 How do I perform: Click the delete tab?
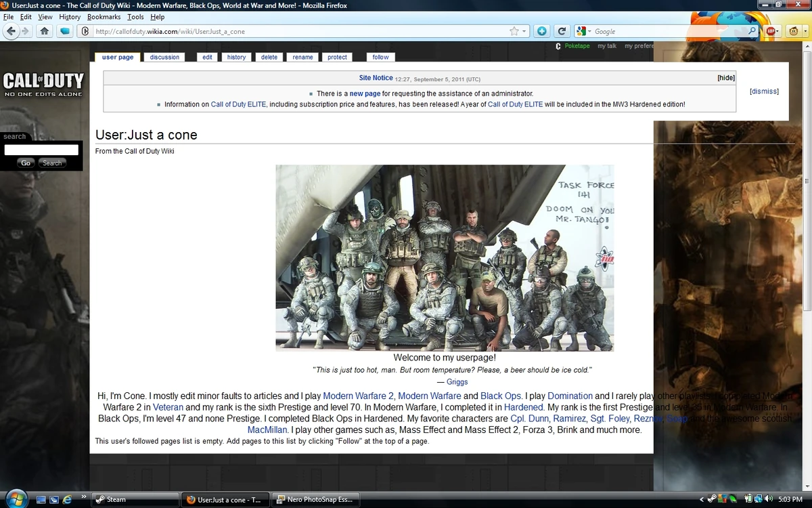[x=269, y=57]
